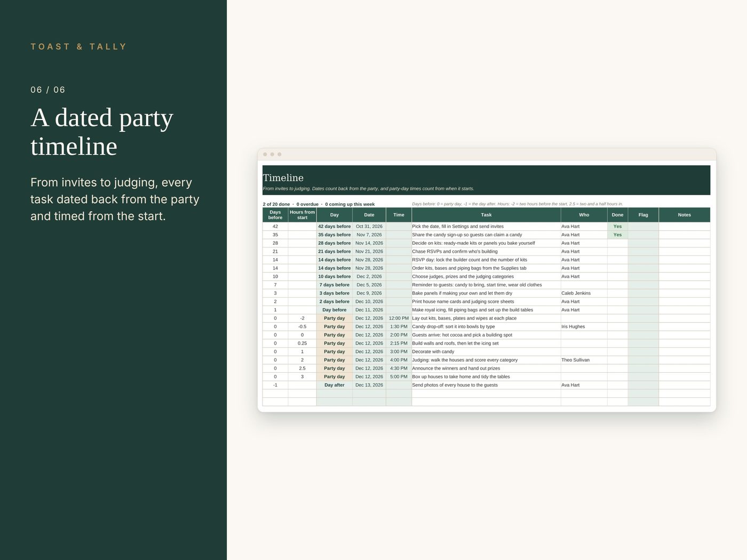
Task: Select the "Announce the winners and hand out prizes" task
Action: click(486, 369)
